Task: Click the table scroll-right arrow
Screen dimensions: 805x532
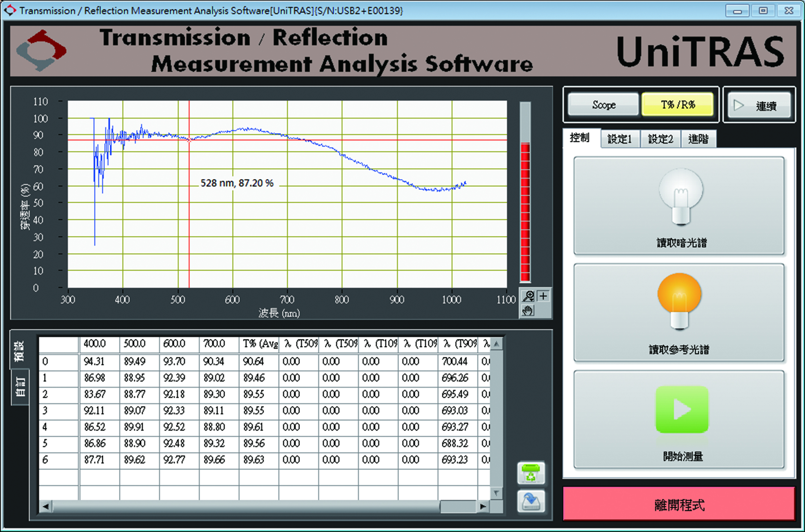Action: coord(483,507)
